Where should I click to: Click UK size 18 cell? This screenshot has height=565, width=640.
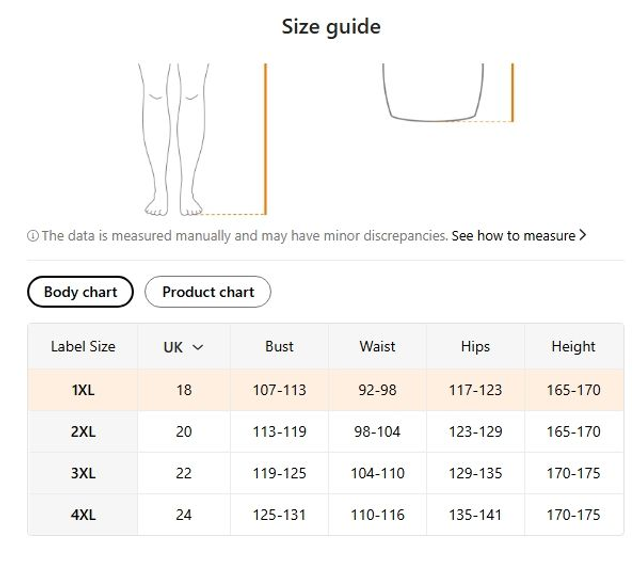click(x=183, y=390)
